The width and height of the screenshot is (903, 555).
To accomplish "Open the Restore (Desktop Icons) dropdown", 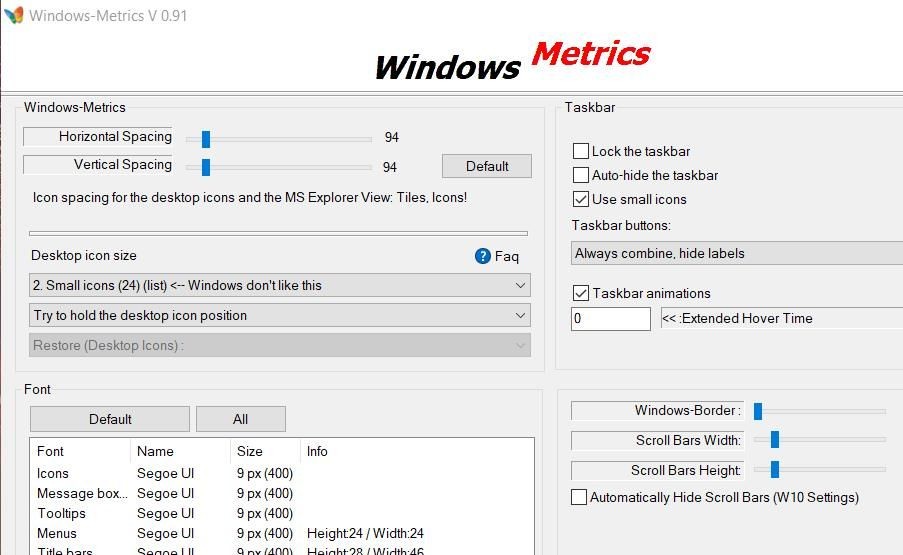I will point(279,345).
